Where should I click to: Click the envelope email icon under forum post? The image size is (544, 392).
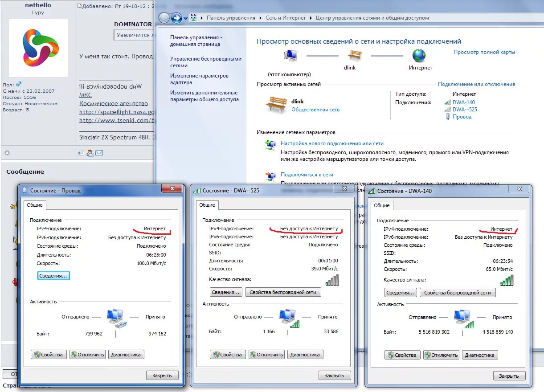pyautogui.click(x=99, y=153)
